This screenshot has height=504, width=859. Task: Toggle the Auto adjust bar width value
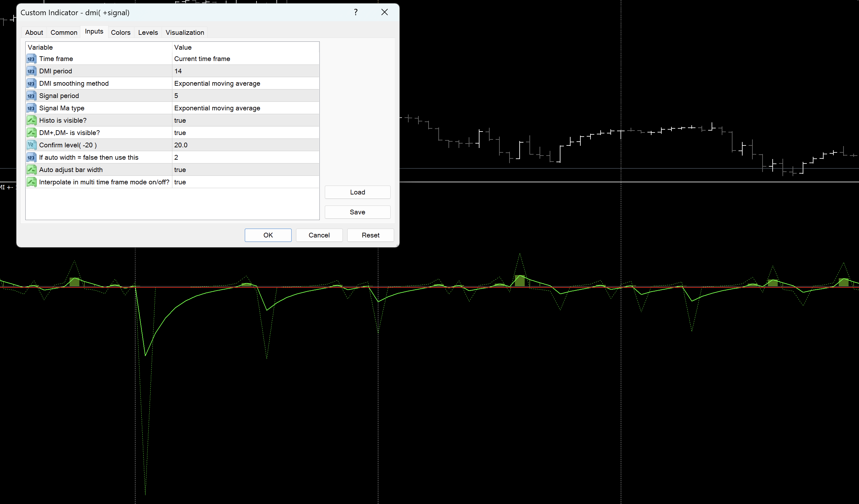180,170
